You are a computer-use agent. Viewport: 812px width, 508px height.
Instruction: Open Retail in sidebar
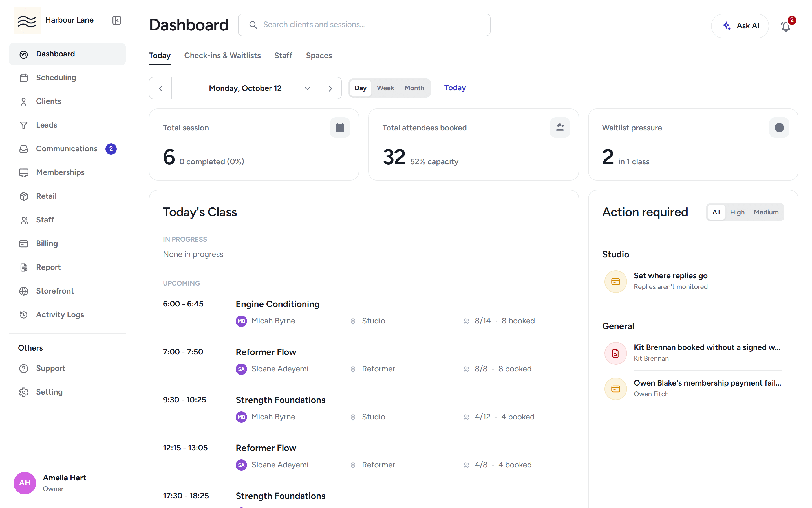[x=67, y=196]
